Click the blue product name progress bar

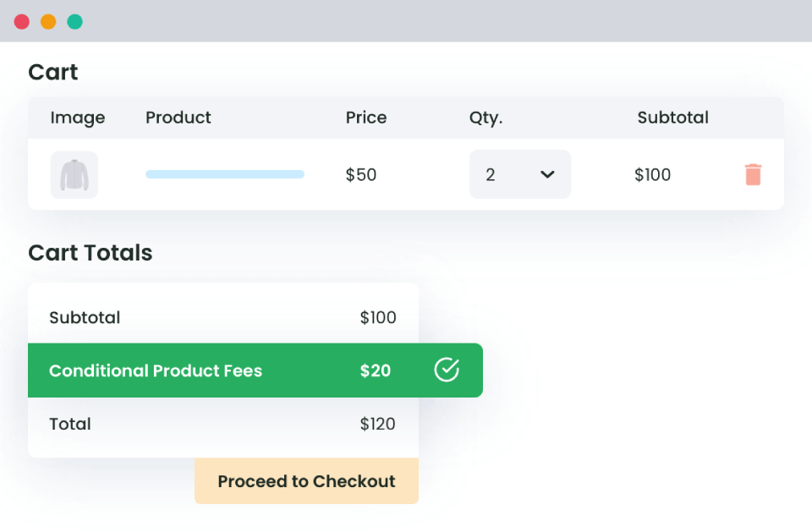pos(224,174)
